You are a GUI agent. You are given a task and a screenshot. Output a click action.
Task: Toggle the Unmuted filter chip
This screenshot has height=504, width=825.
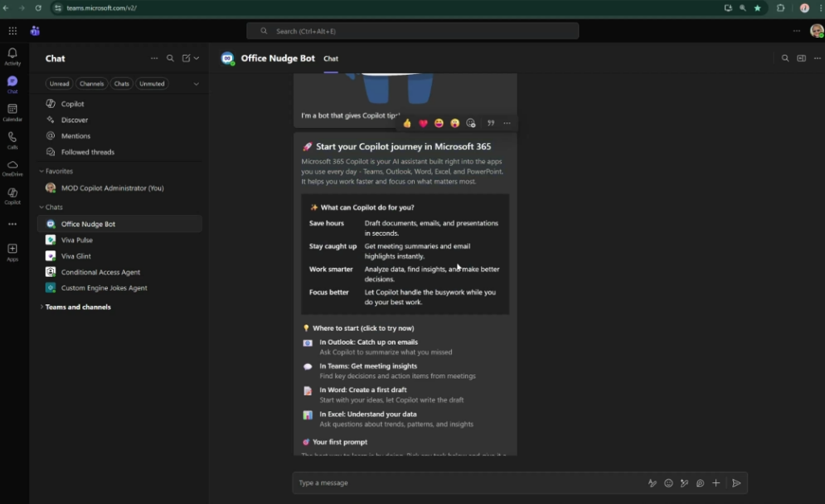(151, 84)
